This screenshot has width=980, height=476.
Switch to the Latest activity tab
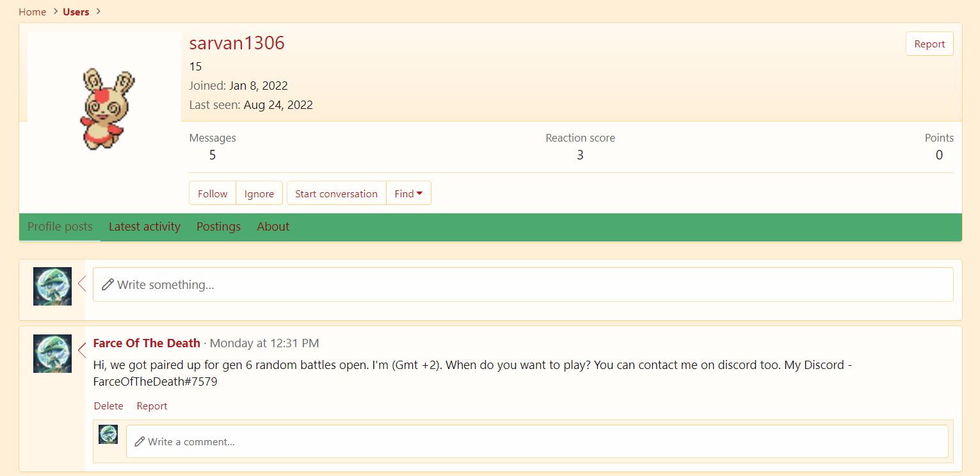coord(144,227)
